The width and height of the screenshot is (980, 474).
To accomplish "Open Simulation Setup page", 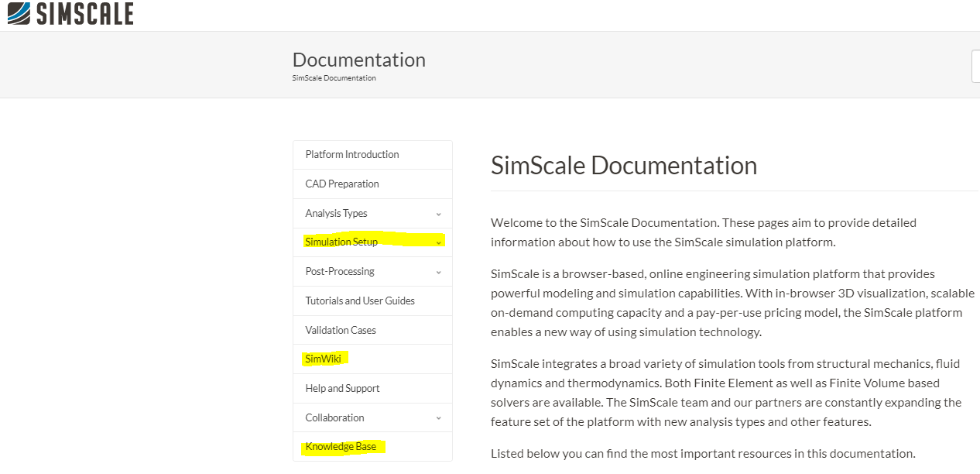I will tap(341, 242).
